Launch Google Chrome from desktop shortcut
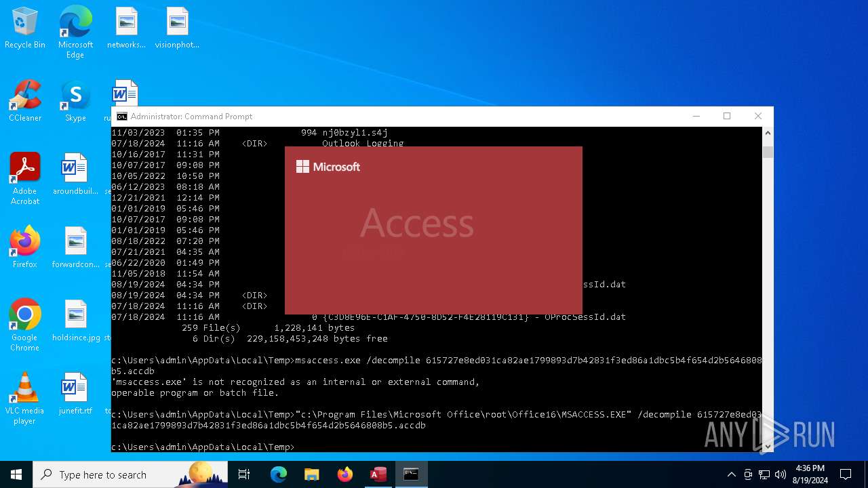 tap(25, 325)
